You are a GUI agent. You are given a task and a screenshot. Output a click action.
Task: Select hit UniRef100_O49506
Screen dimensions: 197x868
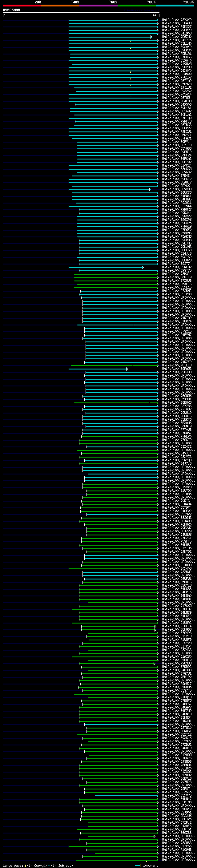177,104
